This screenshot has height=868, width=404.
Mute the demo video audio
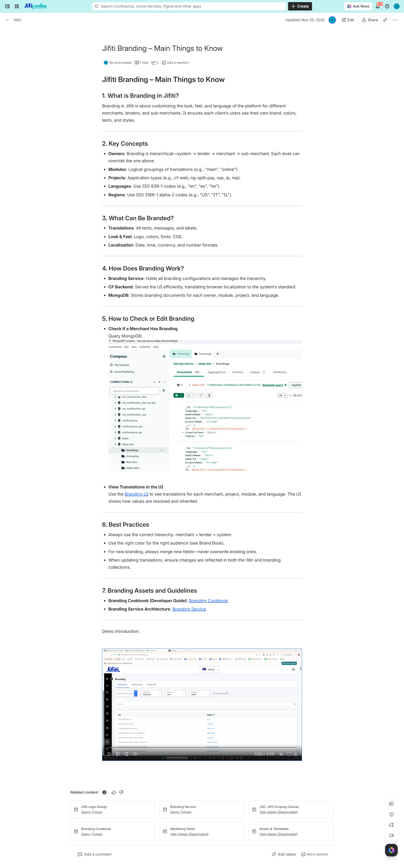135,754
